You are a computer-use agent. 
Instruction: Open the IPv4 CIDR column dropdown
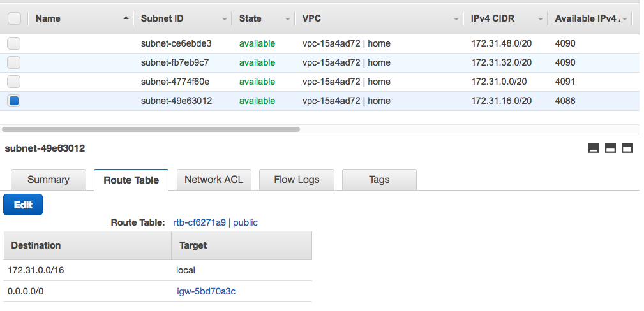pyautogui.click(x=541, y=20)
